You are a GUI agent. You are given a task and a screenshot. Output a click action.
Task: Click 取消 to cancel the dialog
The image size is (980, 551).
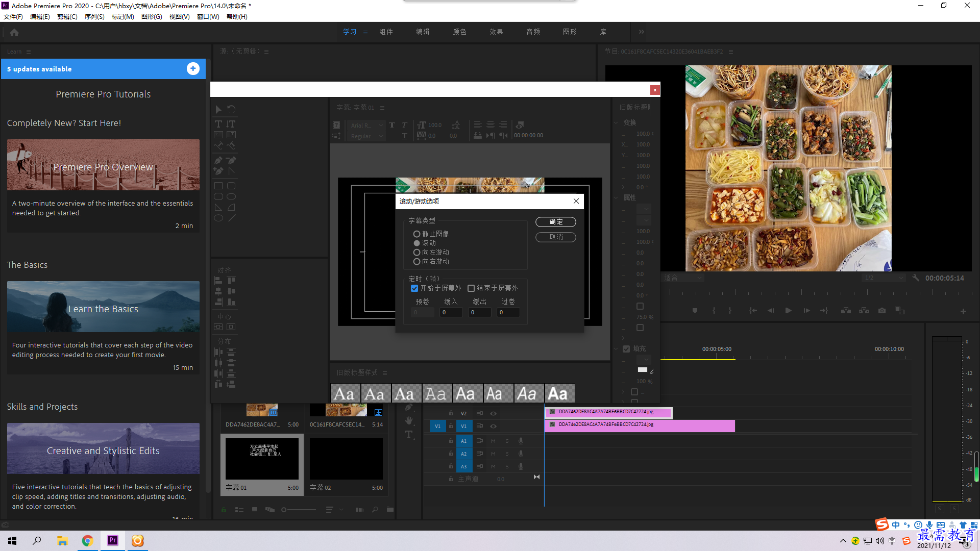point(556,237)
